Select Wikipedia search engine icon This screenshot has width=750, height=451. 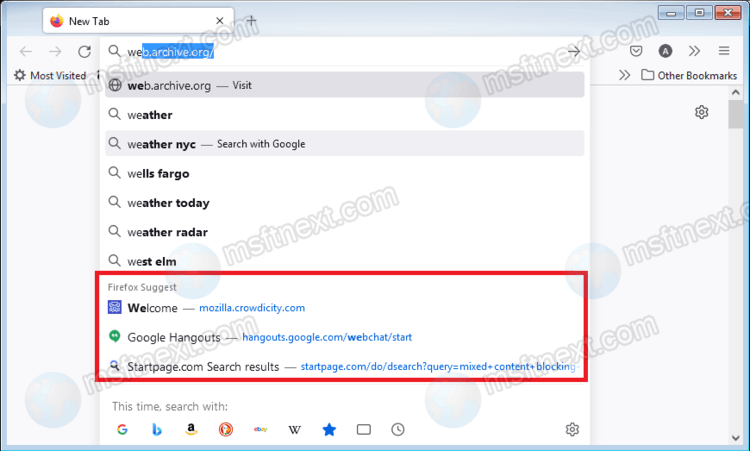(x=295, y=429)
